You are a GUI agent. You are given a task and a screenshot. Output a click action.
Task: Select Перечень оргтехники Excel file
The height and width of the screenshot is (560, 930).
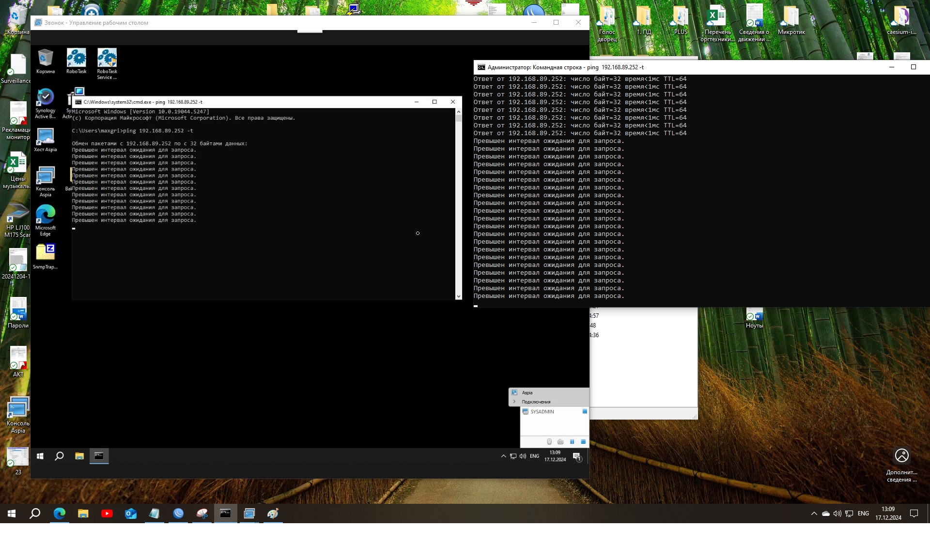coord(717,23)
